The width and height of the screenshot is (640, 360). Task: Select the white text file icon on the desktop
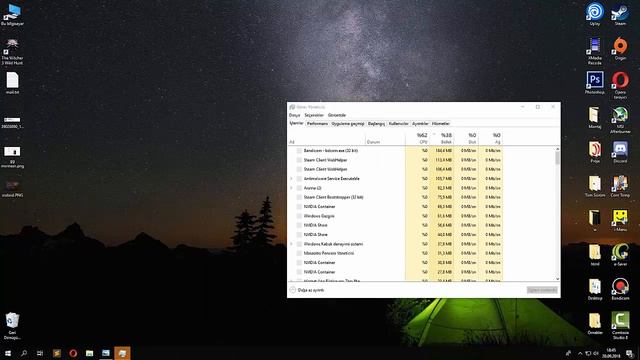(x=12, y=83)
